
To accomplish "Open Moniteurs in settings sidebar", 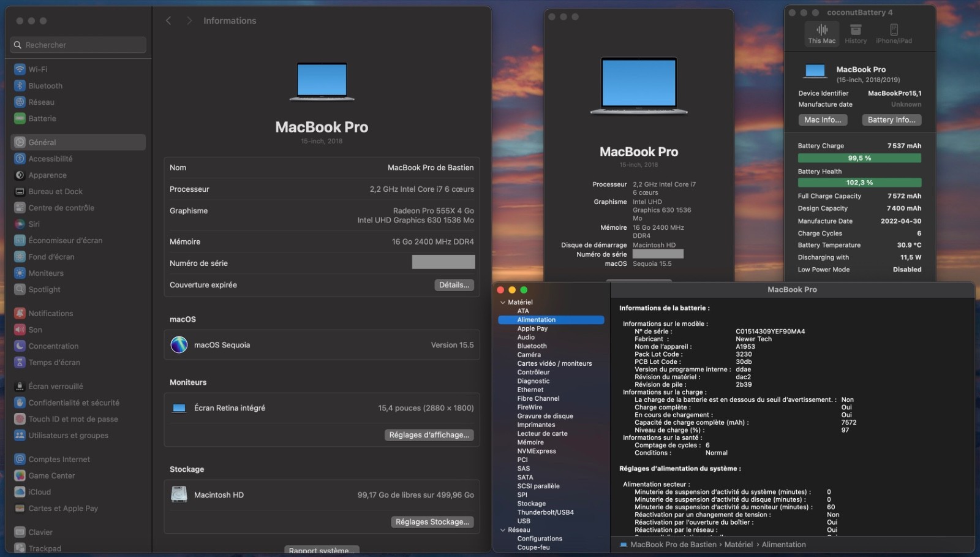I will (78, 273).
